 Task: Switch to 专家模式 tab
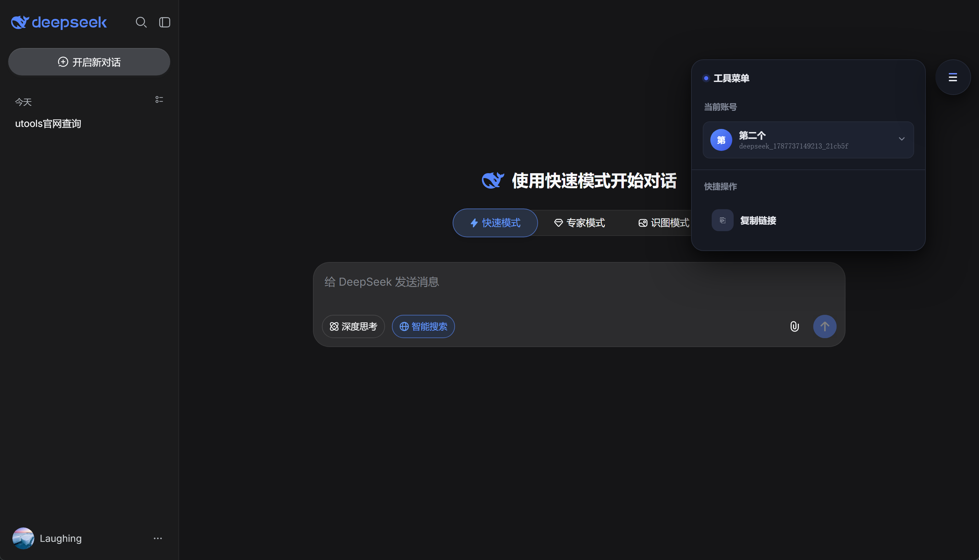(580, 223)
